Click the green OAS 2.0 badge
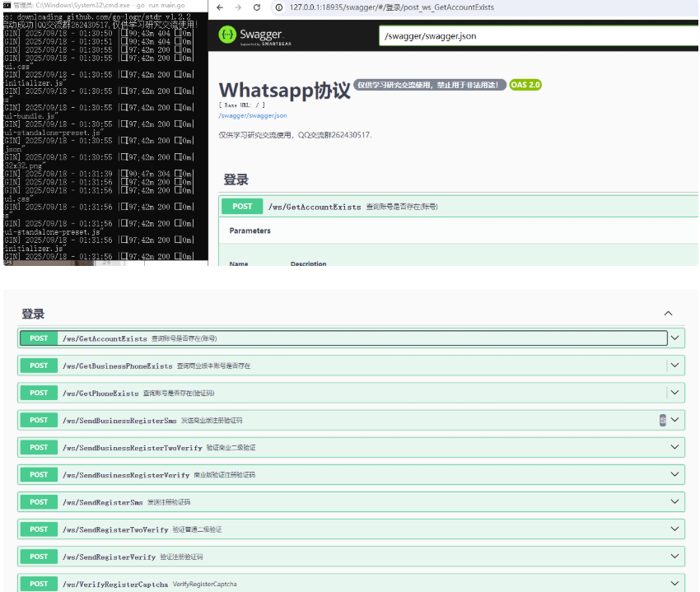700x592 pixels. pyautogui.click(x=525, y=85)
